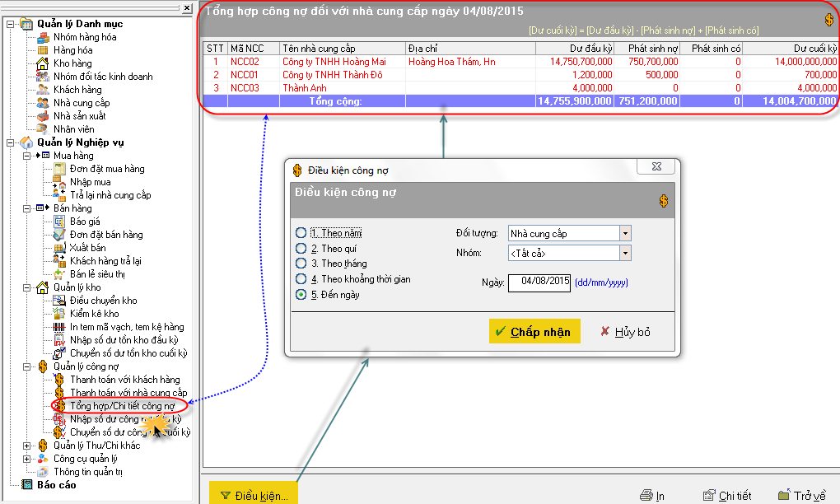Click the Ngày date input field

(x=539, y=282)
